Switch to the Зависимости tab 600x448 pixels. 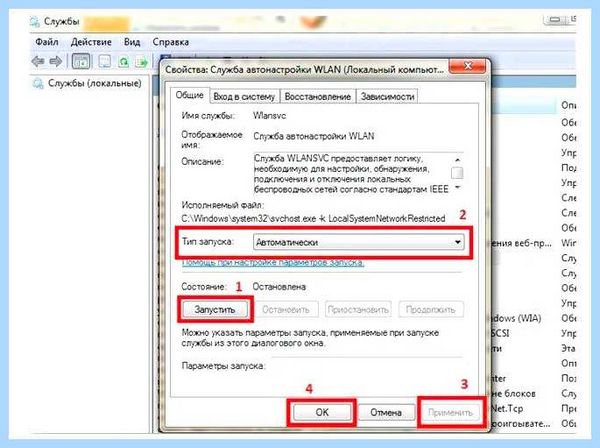point(387,97)
